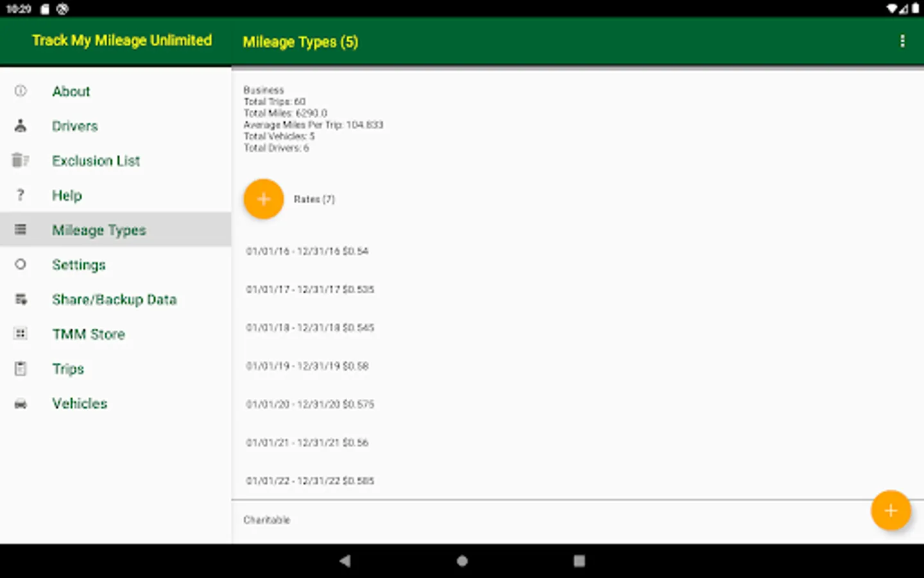Image resolution: width=924 pixels, height=578 pixels.
Task: Select rate 01/01/19 - 12/31/19 $0.58
Action: pos(307,366)
